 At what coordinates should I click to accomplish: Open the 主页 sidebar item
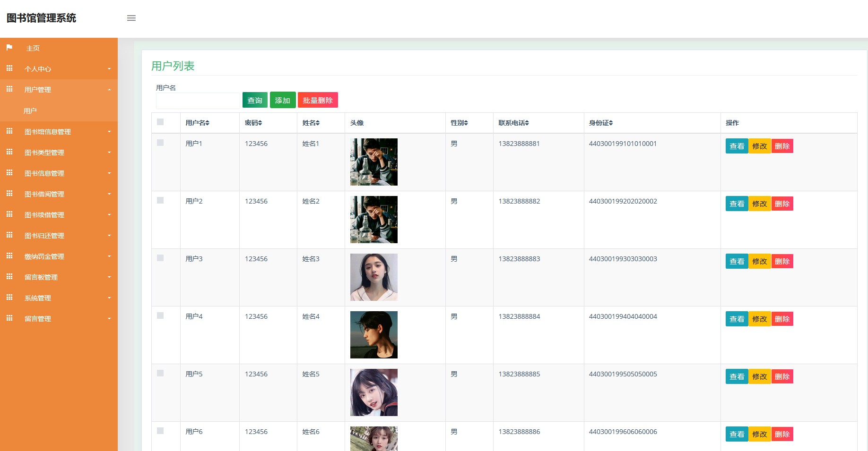coord(33,48)
